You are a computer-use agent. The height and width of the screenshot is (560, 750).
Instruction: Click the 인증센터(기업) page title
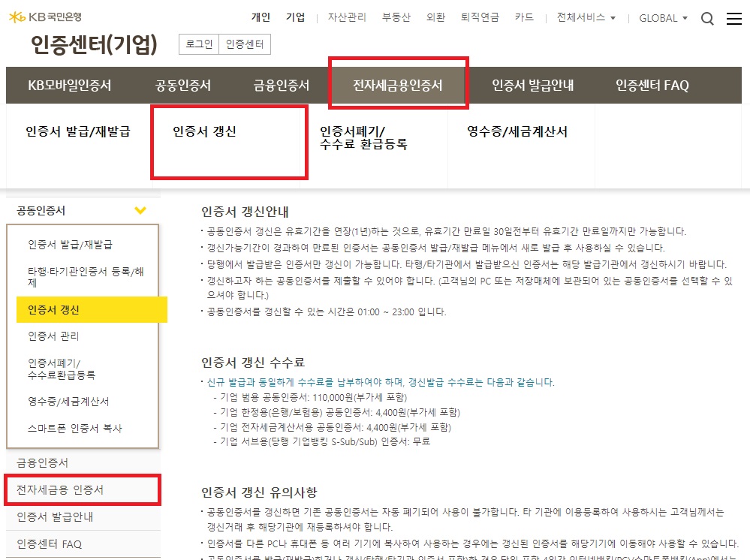(95, 44)
